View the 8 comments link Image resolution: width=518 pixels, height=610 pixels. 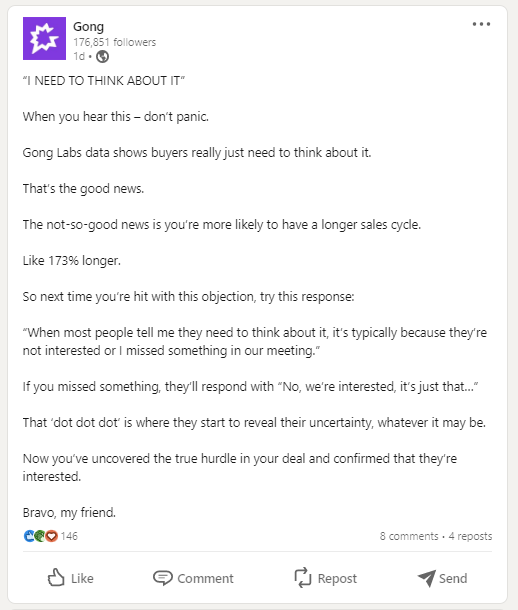point(409,536)
